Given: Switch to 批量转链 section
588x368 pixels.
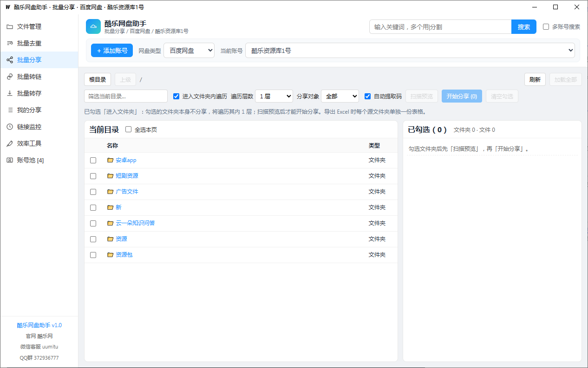Looking at the screenshot, I should click(x=39, y=77).
